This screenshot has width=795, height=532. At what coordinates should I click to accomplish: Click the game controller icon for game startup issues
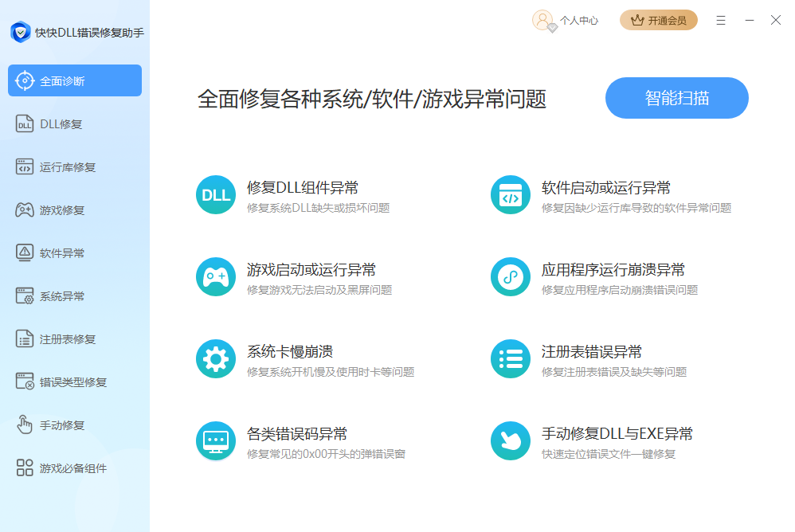(216, 277)
